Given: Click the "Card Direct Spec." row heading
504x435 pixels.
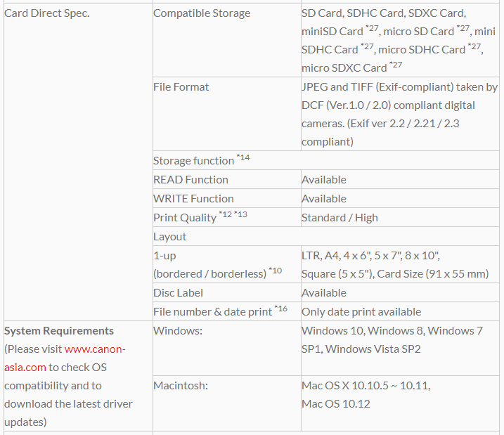Looking at the screenshot, I should pos(47,13).
